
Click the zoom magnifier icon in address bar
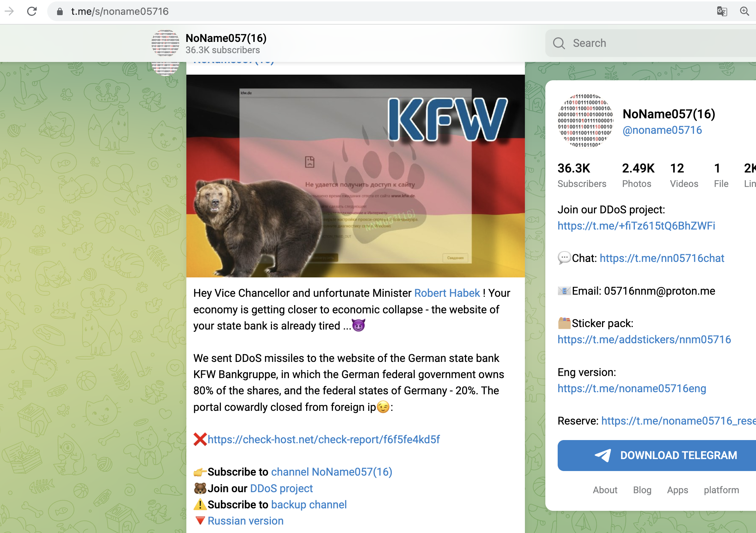tap(744, 11)
